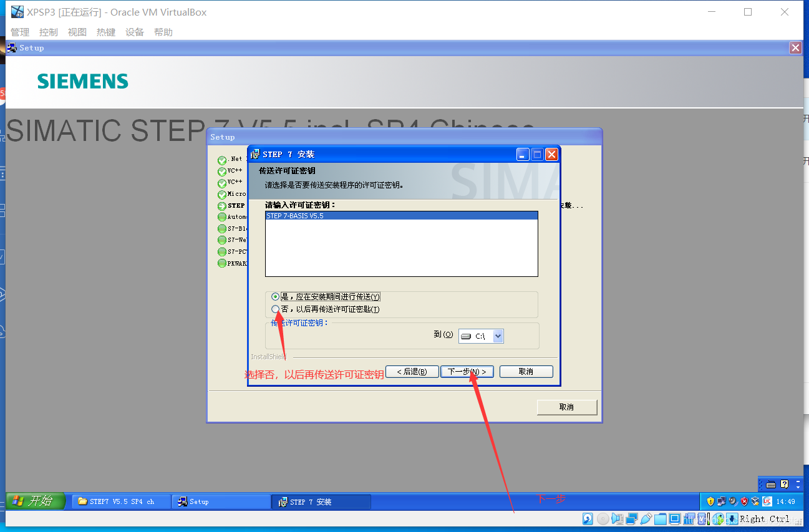Click the VirtualBox network adapters status icon

click(632, 519)
